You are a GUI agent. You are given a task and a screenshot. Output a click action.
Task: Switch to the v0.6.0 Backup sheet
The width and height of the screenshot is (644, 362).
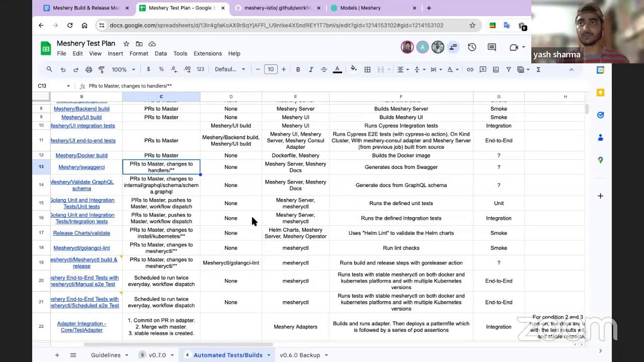(300, 355)
